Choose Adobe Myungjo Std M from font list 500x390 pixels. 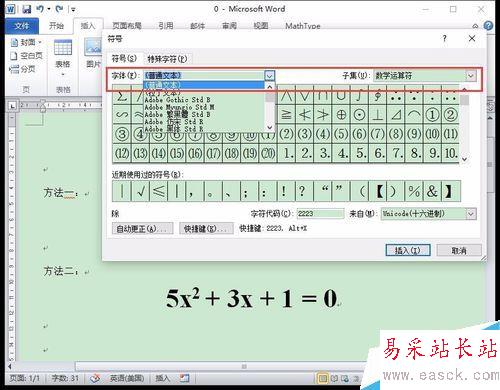[x=179, y=107]
